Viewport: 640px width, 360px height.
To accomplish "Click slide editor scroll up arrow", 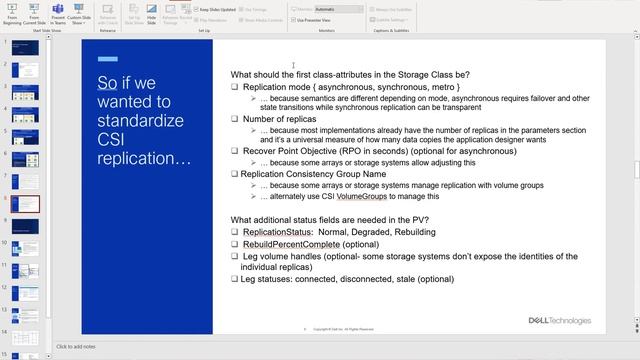I will click(637, 37).
